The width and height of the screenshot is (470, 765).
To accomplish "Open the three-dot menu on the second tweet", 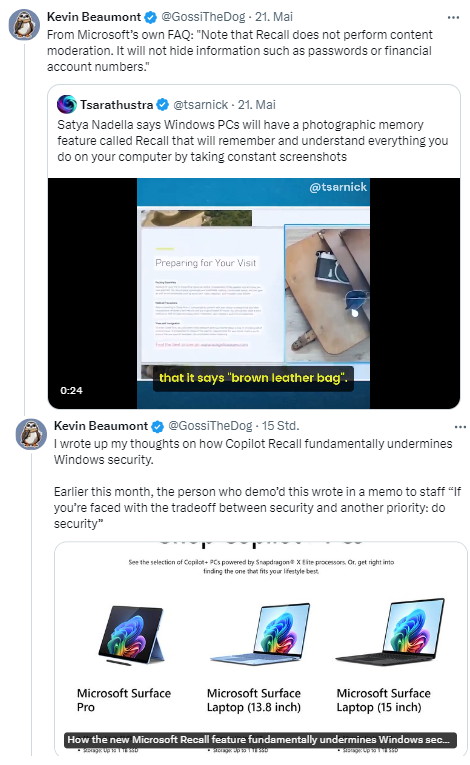I will coord(460,427).
